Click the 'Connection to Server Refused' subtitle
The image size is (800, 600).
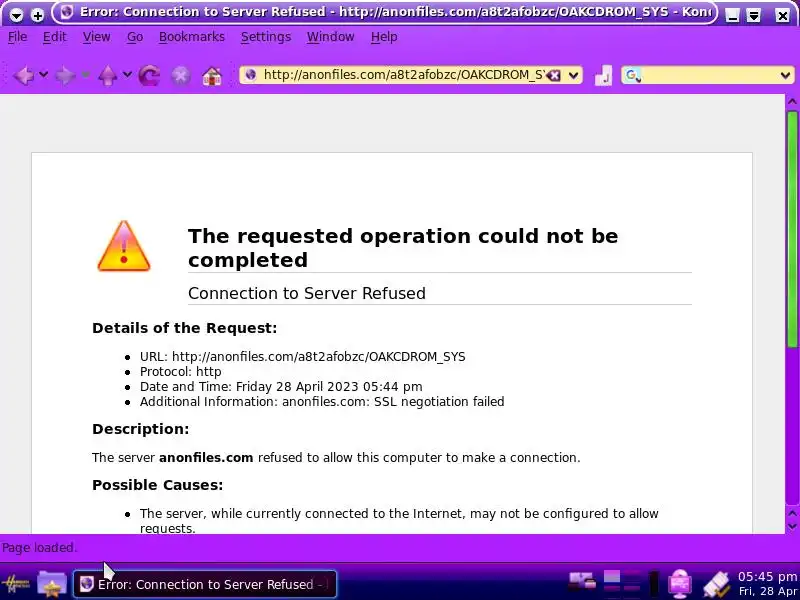307,293
